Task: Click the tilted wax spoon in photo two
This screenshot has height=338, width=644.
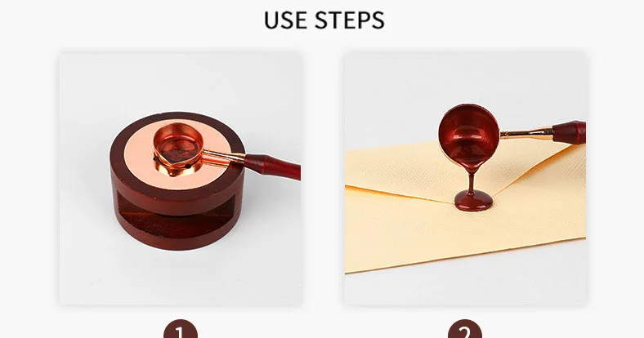Action: 468,135
